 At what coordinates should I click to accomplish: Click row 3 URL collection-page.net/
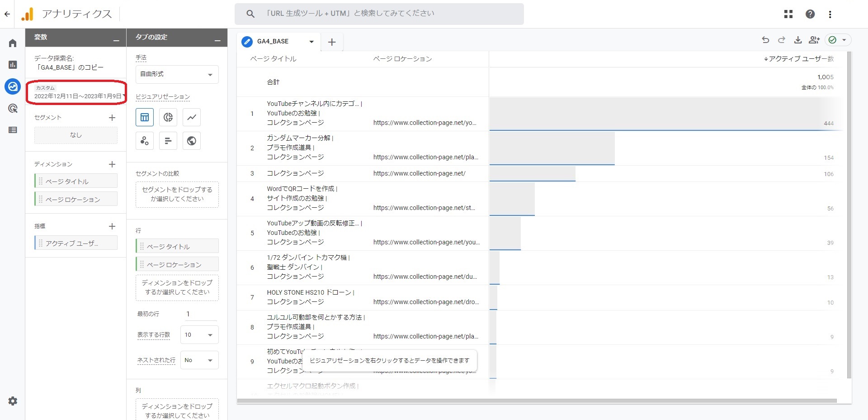point(419,173)
